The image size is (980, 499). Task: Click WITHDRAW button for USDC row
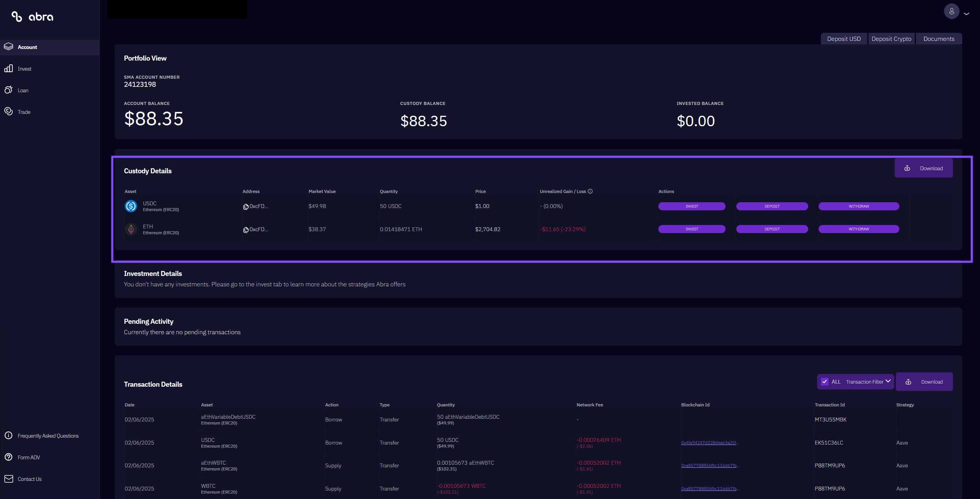(x=859, y=206)
